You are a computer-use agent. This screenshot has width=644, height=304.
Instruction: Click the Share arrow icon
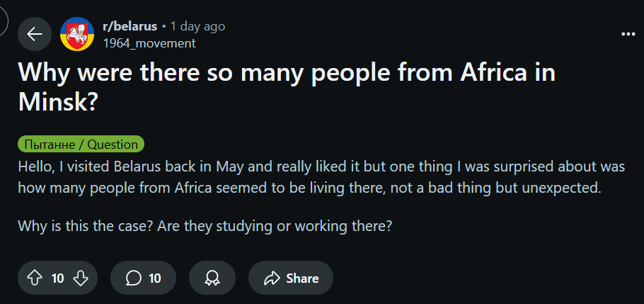coord(272,278)
